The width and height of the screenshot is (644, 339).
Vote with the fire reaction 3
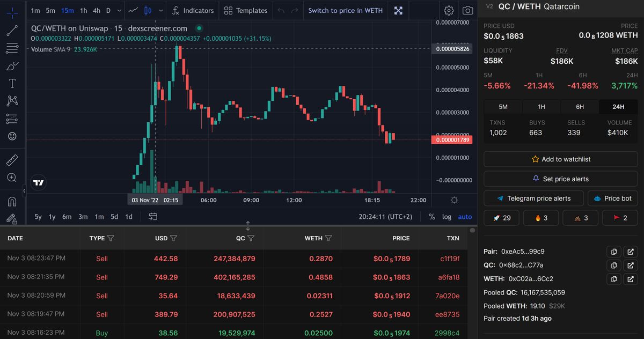(541, 218)
